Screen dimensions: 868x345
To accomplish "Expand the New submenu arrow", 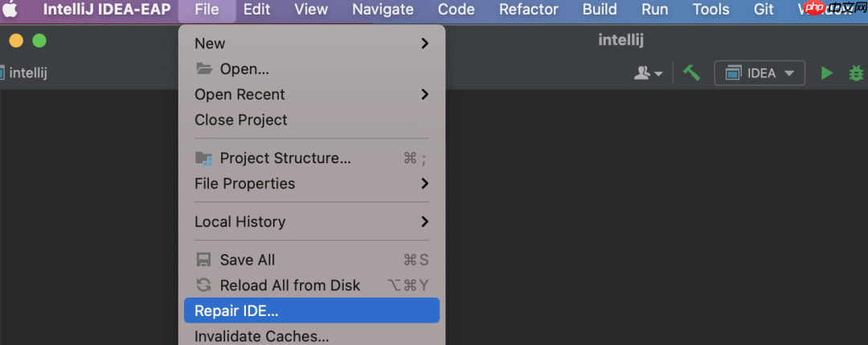I will tap(425, 43).
